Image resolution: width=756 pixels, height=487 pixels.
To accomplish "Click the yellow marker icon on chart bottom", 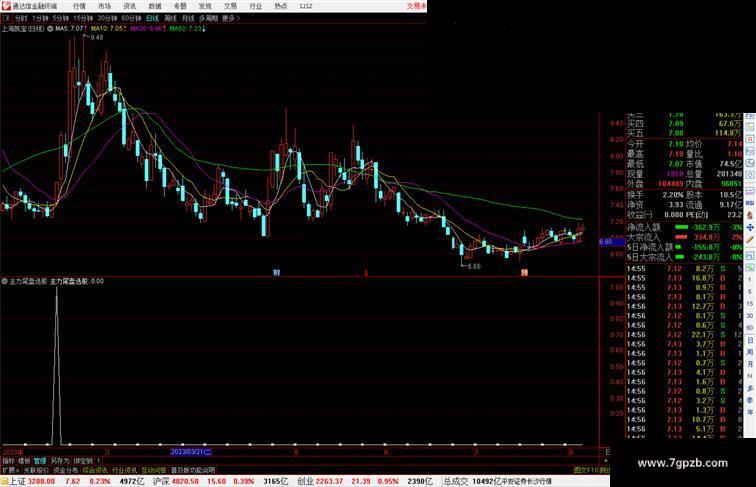I will pyautogui.click(x=525, y=272).
